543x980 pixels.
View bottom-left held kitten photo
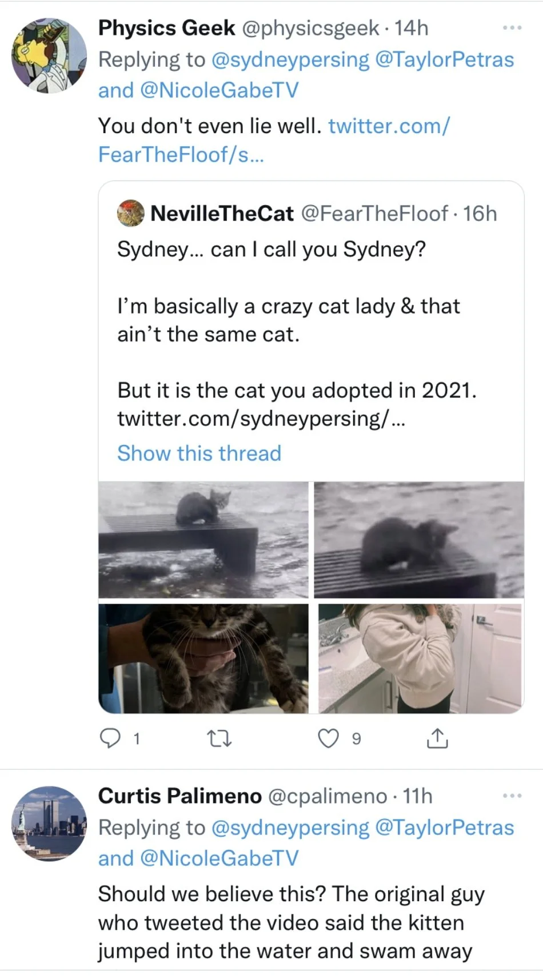click(203, 658)
